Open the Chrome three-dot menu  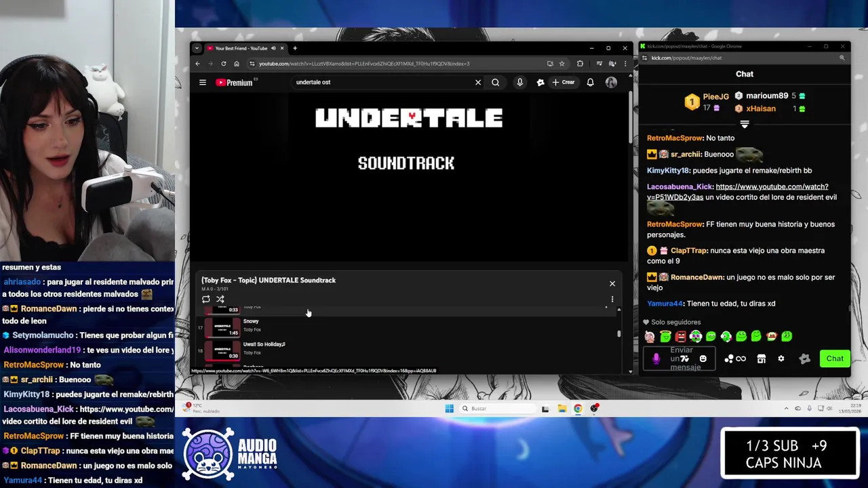(625, 64)
